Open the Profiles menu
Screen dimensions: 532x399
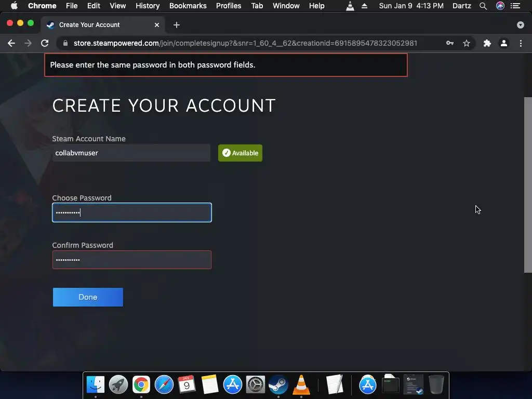tap(229, 6)
